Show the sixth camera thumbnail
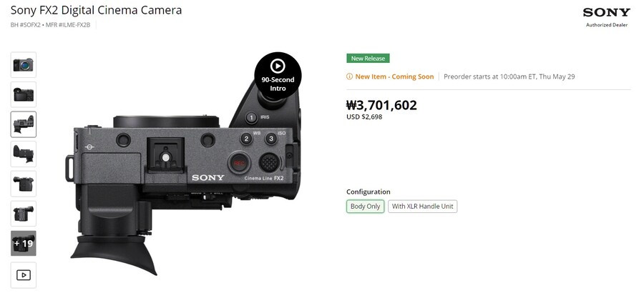Screen dimensions: 644x298 coord(24,214)
